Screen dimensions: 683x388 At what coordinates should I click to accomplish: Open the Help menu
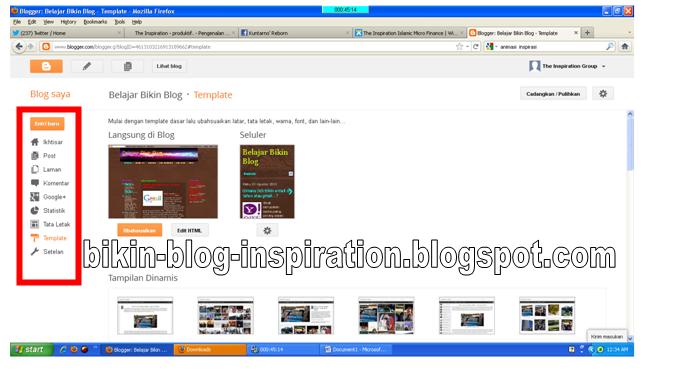coord(137,22)
